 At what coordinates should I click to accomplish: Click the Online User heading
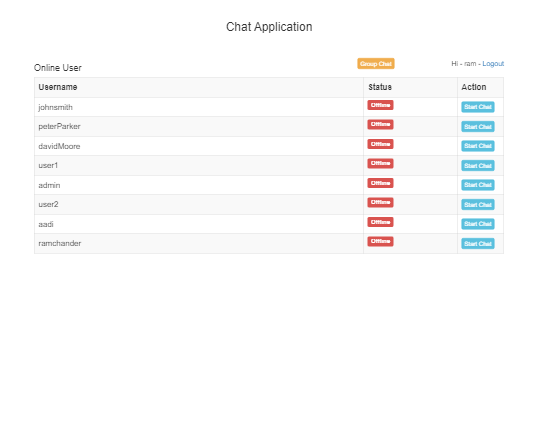pyautogui.click(x=58, y=68)
